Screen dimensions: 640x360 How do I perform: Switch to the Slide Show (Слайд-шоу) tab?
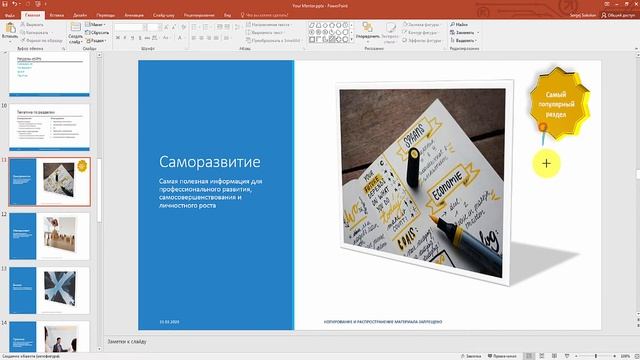click(x=164, y=15)
